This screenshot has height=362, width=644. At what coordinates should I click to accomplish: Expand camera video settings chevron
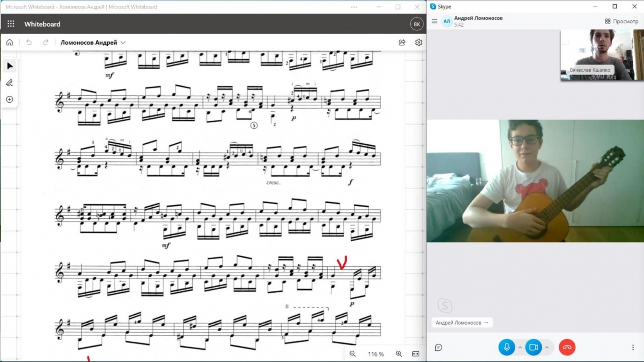(547, 347)
